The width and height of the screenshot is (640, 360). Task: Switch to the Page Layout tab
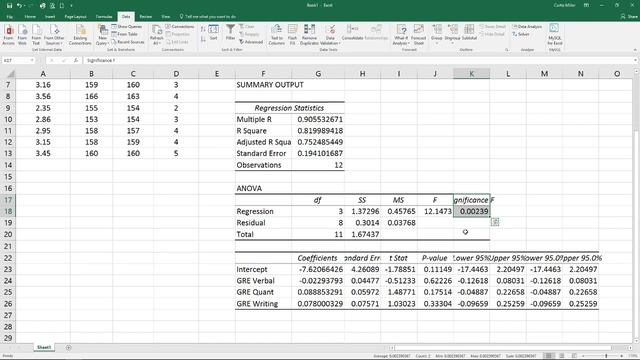[76, 17]
